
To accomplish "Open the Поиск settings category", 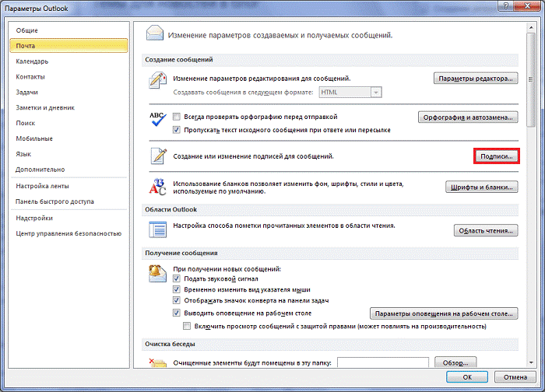I will pos(69,123).
